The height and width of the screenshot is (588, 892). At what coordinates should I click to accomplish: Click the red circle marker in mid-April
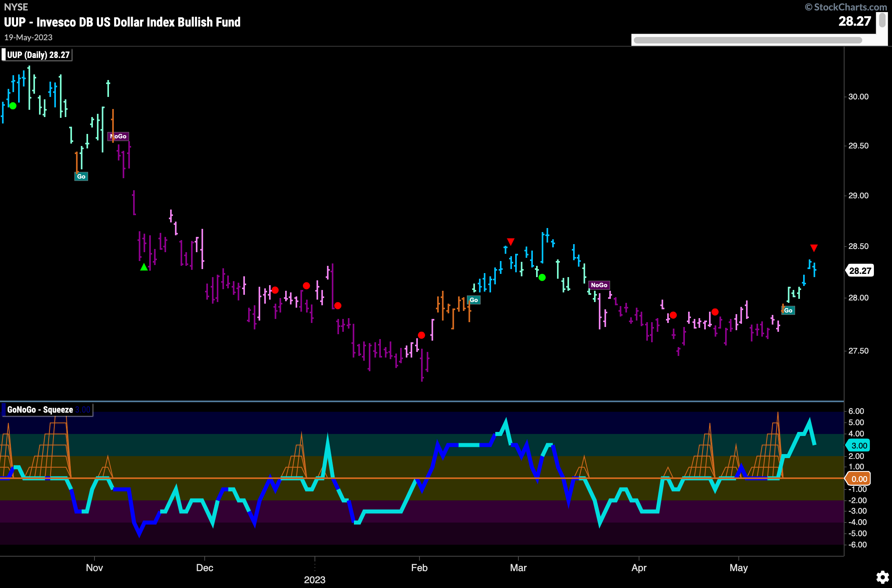click(673, 315)
